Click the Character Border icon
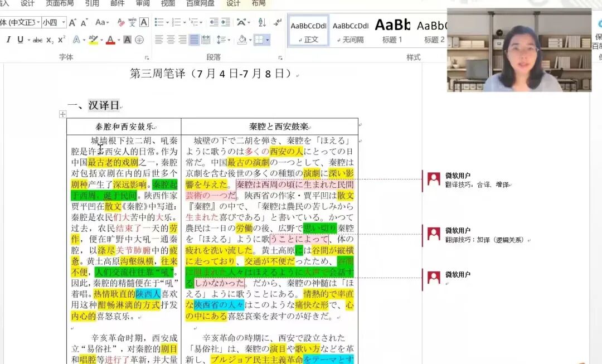 click(x=144, y=22)
